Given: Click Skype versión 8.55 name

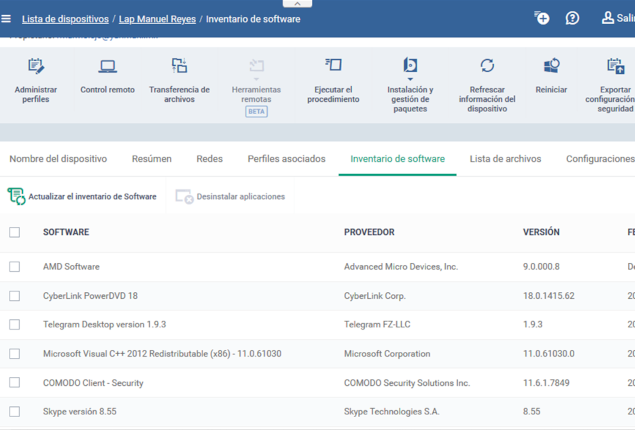Looking at the screenshot, I should (80, 411).
